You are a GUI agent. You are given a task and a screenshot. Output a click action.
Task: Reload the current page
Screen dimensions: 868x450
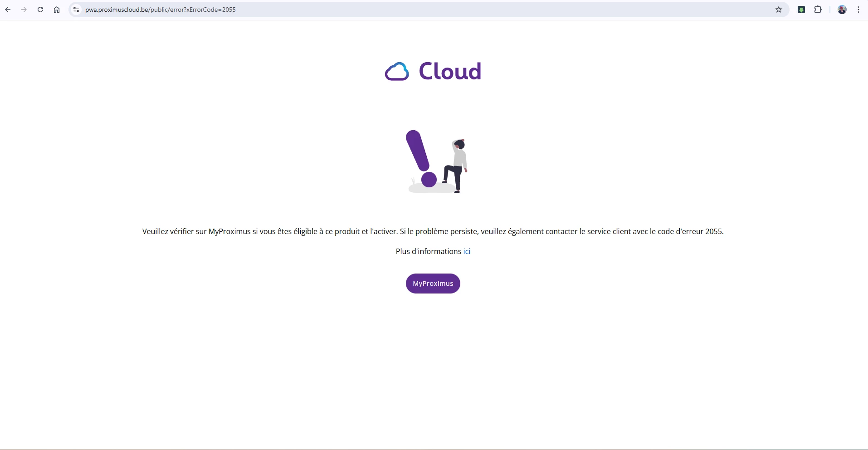pos(40,10)
